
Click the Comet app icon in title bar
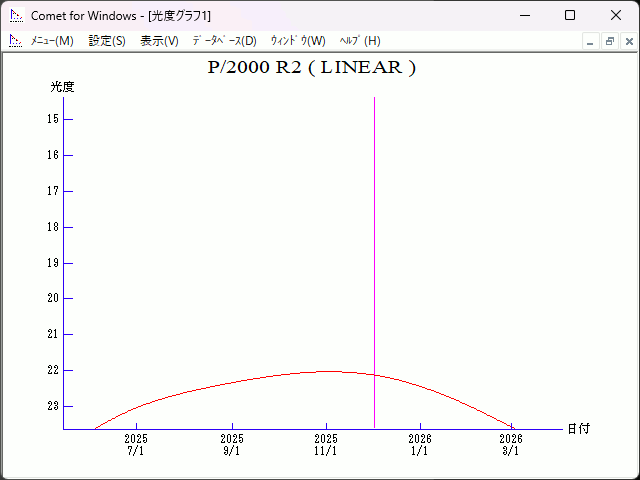pos(15,15)
